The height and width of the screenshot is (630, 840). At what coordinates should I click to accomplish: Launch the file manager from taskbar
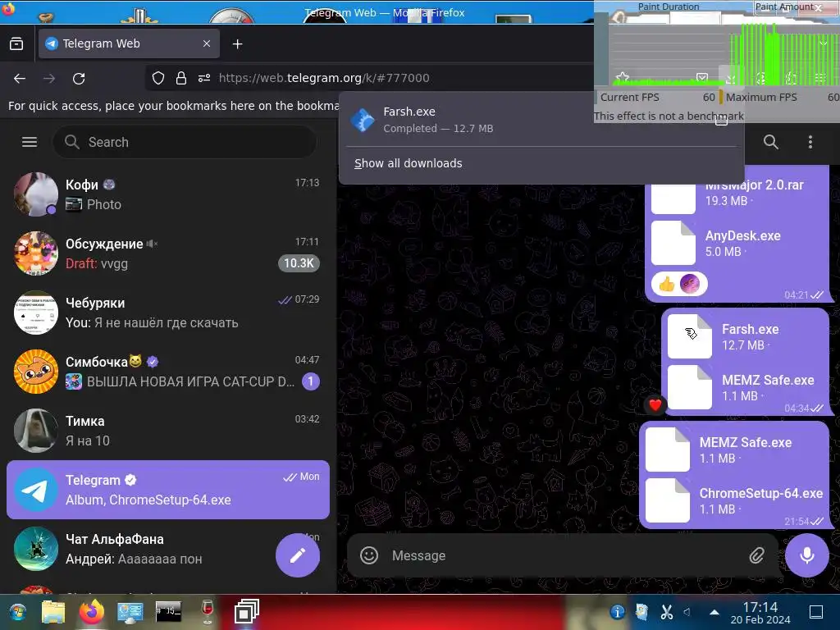point(53,612)
